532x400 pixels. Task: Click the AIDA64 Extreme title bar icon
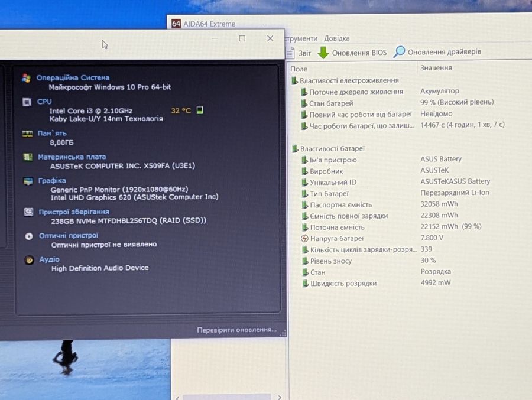176,24
